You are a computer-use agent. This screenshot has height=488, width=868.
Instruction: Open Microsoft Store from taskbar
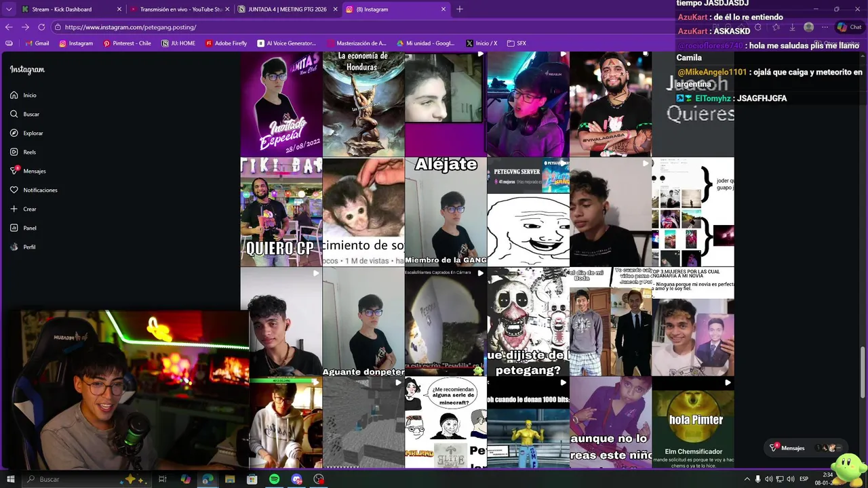252,479
